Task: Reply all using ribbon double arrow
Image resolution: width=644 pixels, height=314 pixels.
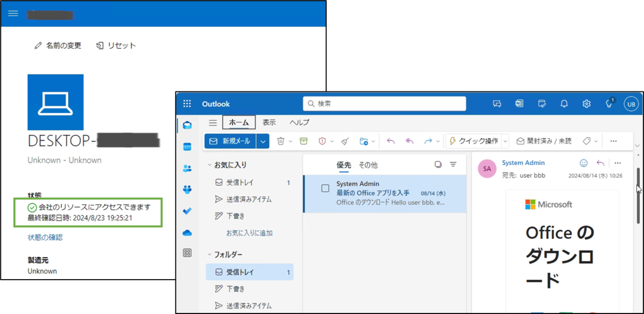Action: point(409,141)
